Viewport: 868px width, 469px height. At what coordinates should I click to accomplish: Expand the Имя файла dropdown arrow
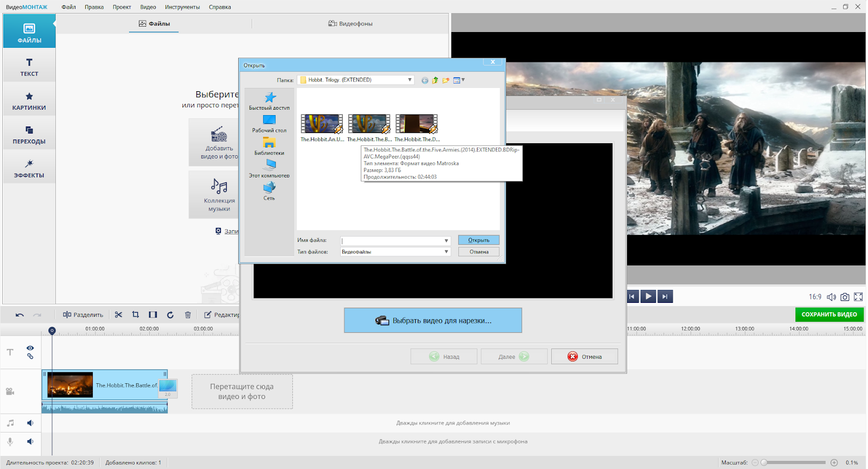446,240
